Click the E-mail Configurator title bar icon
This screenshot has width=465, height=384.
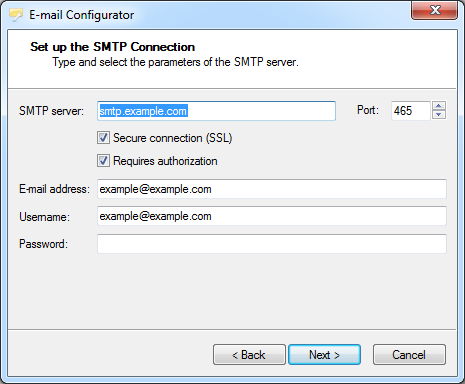pyautogui.click(x=15, y=15)
